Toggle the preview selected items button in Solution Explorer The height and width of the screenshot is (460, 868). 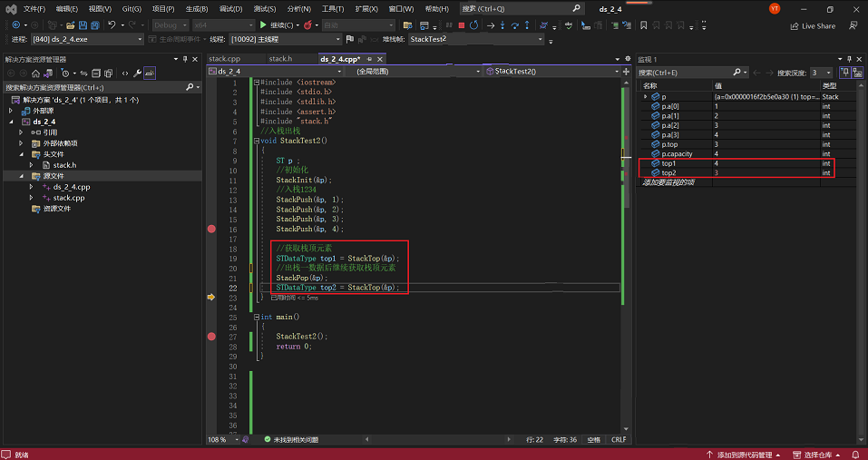tap(150, 73)
